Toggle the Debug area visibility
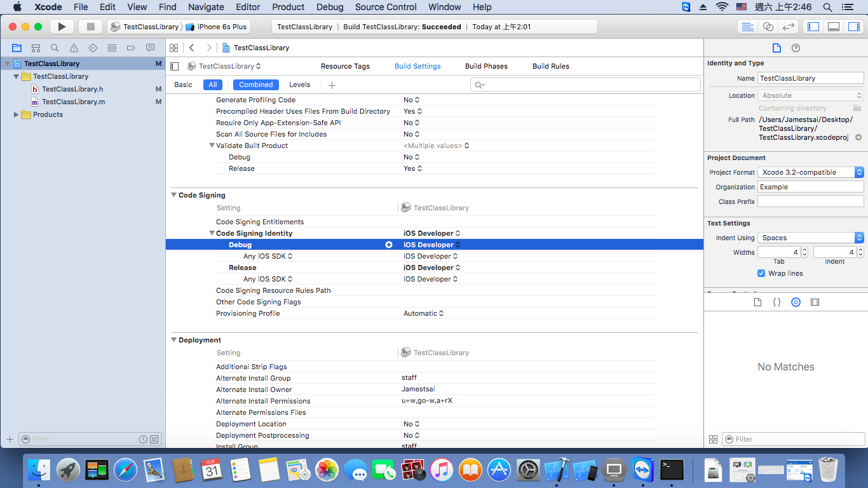The image size is (868, 488). [x=834, y=27]
